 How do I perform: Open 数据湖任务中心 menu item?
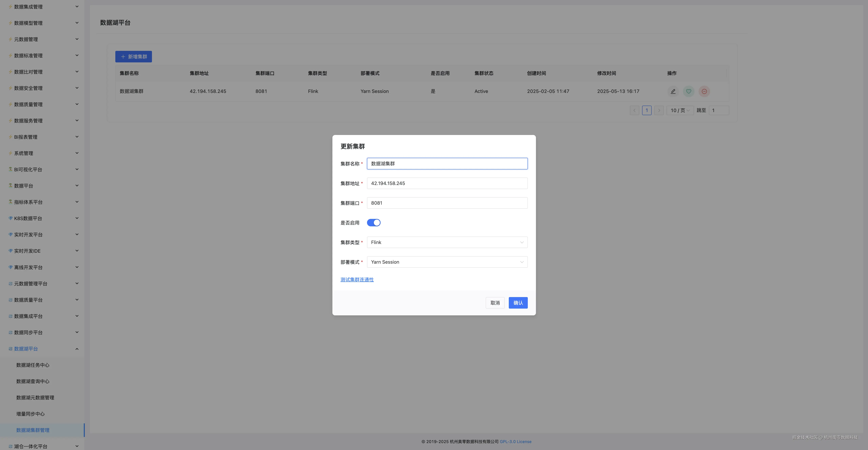click(x=33, y=365)
